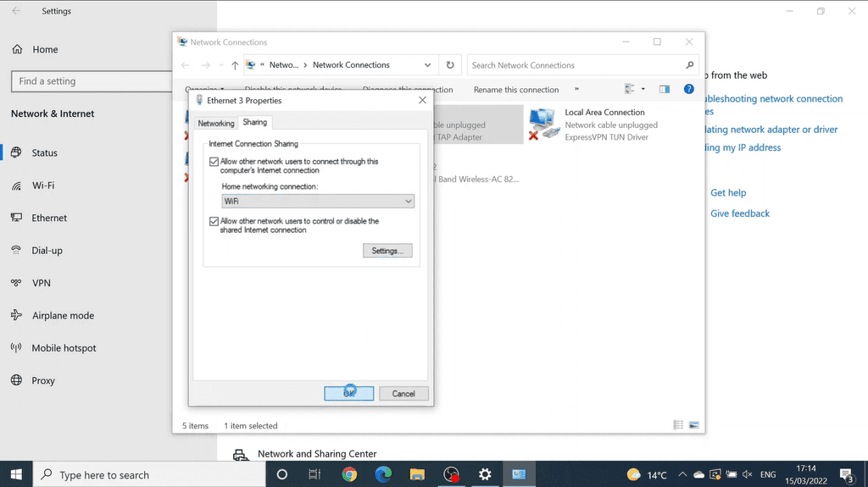868x487 pixels.
Task: Switch to details view in status bar
Action: coord(678,425)
